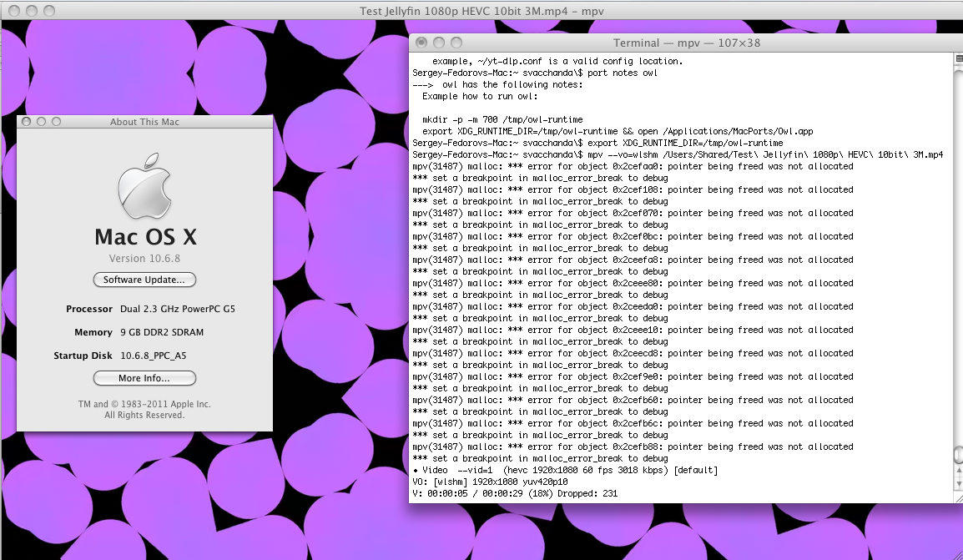This screenshot has width=963, height=560.
Task: Click the "Mac OS X" heading
Action: coord(145,236)
